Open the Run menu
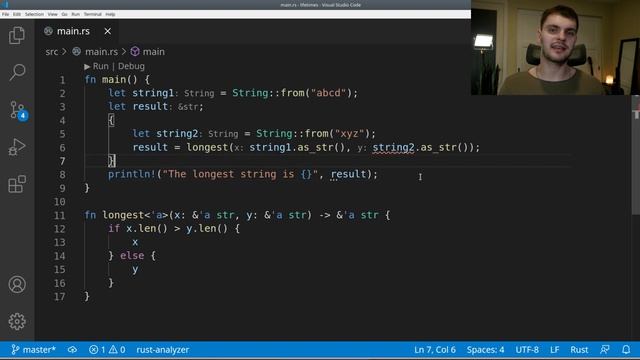This screenshot has width=640, height=360. click(x=76, y=14)
